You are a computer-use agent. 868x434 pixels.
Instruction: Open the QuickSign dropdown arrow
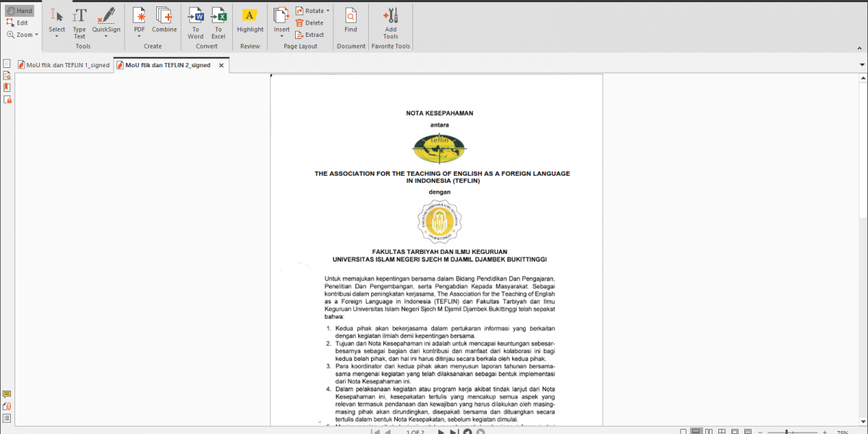pyautogui.click(x=106, y=36)
